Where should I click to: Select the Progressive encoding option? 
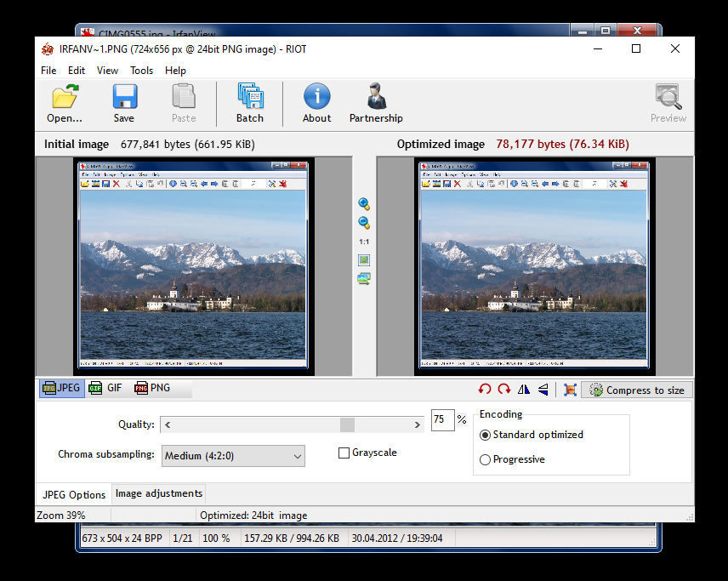tap(485, 460)
